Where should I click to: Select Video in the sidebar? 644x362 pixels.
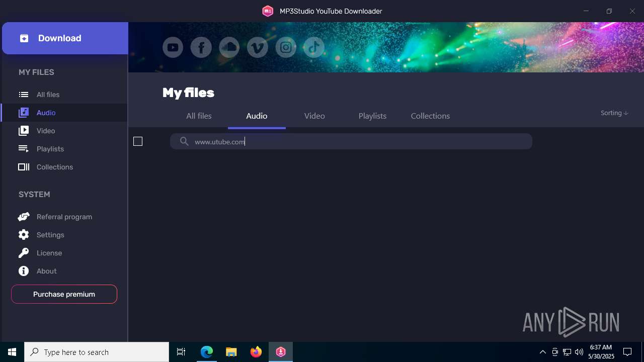pos(64,131)
